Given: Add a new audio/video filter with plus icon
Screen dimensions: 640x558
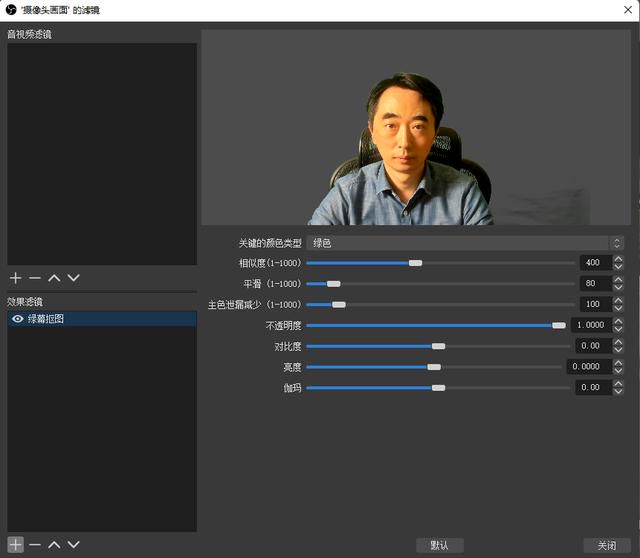Looking at the screenshot, I should tap(16, 278).
